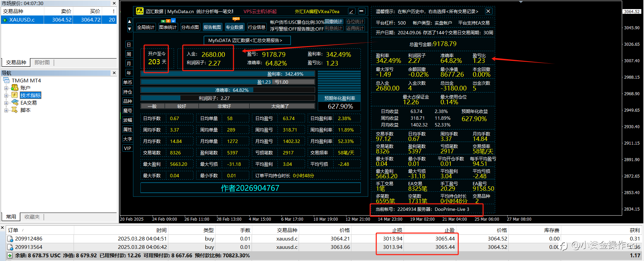This screenshot has width=644, height=261.
Task: Select the 技术指标 label in Navigator
Action: tap(31, 96)
